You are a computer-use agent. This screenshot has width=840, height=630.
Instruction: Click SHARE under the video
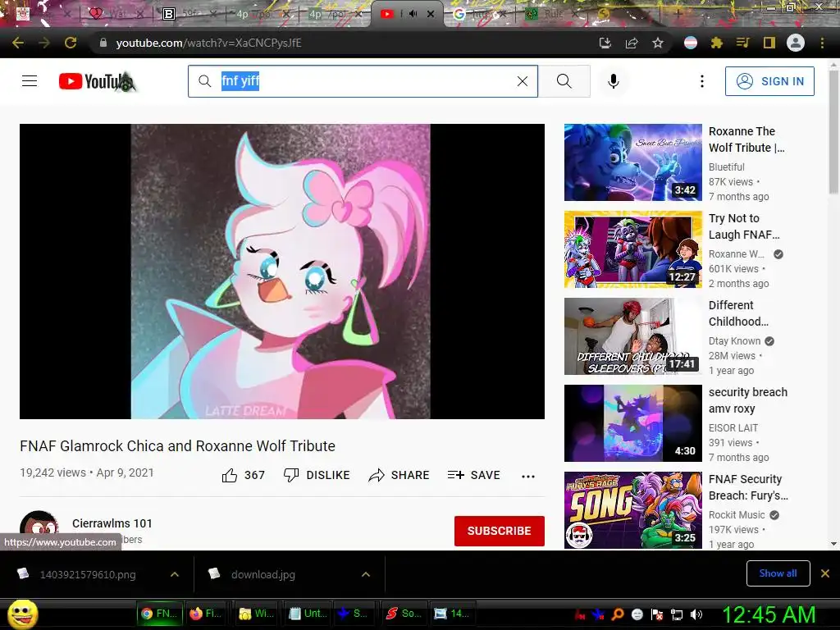[399, 475]
